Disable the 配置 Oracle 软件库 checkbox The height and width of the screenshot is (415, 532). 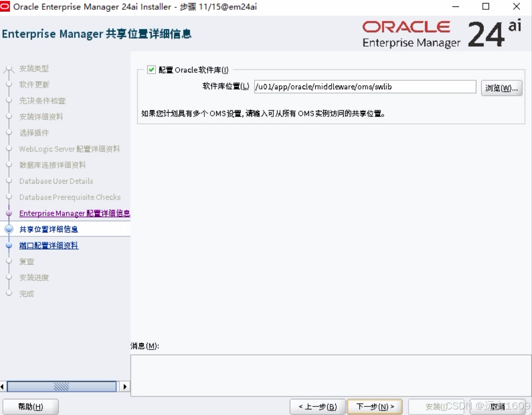151,70
